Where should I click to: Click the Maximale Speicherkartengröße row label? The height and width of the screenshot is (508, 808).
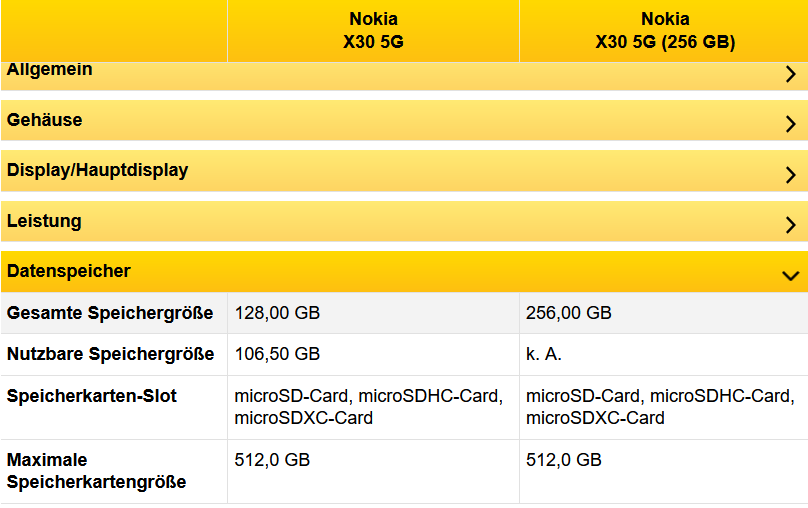pos(97,471)
